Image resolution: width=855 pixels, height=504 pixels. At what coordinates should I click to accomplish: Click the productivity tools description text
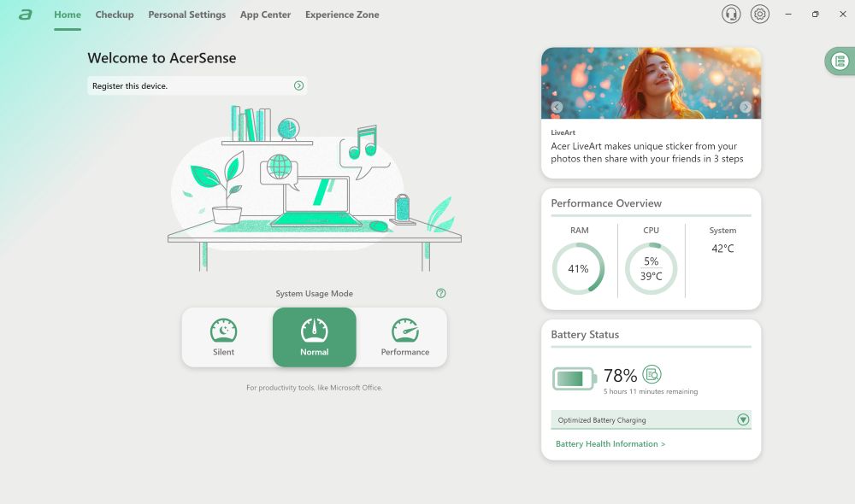314,388
